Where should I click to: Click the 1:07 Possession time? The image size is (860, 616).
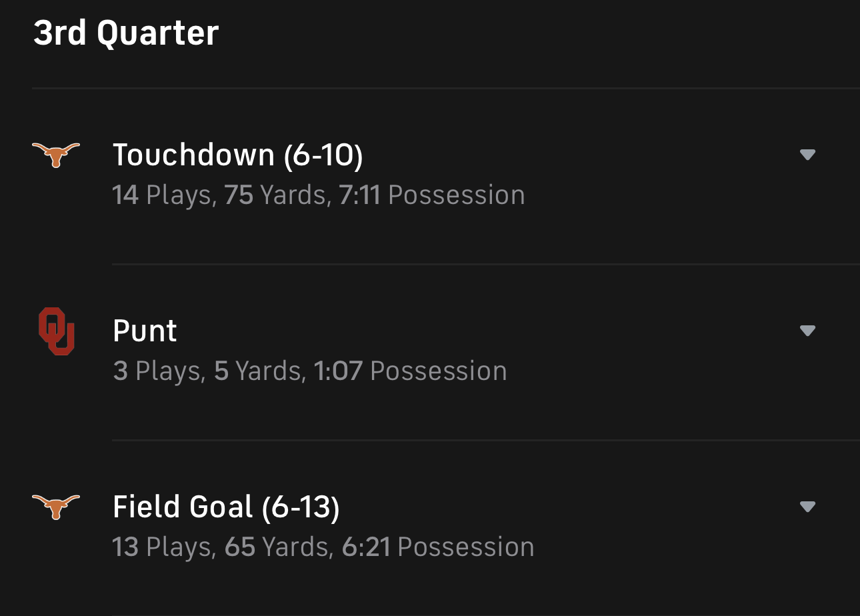[x=409, y=371]
